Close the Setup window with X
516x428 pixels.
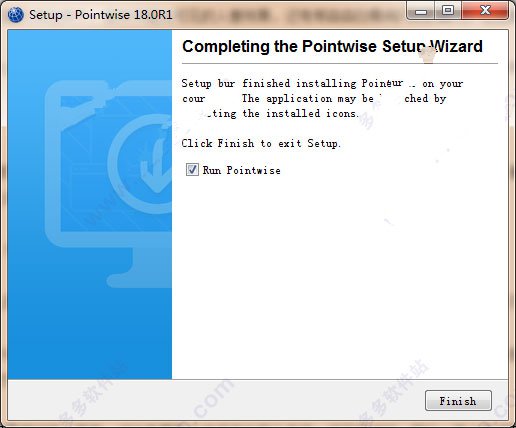[485, 12]
